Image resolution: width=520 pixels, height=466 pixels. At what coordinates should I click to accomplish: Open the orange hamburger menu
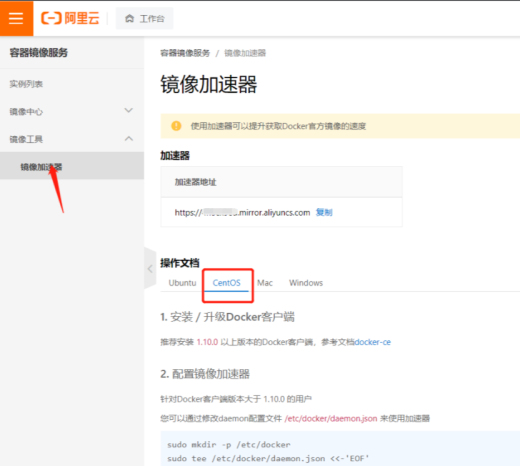click(x=16, y=18)
